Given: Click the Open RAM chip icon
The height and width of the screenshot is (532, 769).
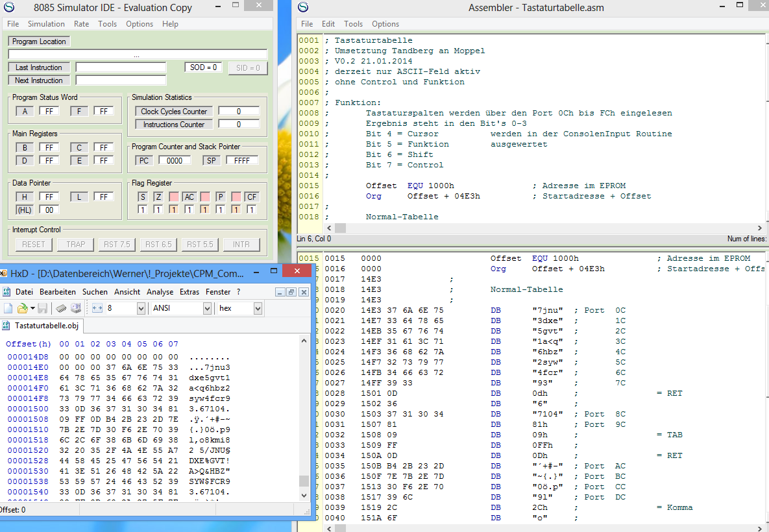Looking at the screenshot, I should pos(60,308).
